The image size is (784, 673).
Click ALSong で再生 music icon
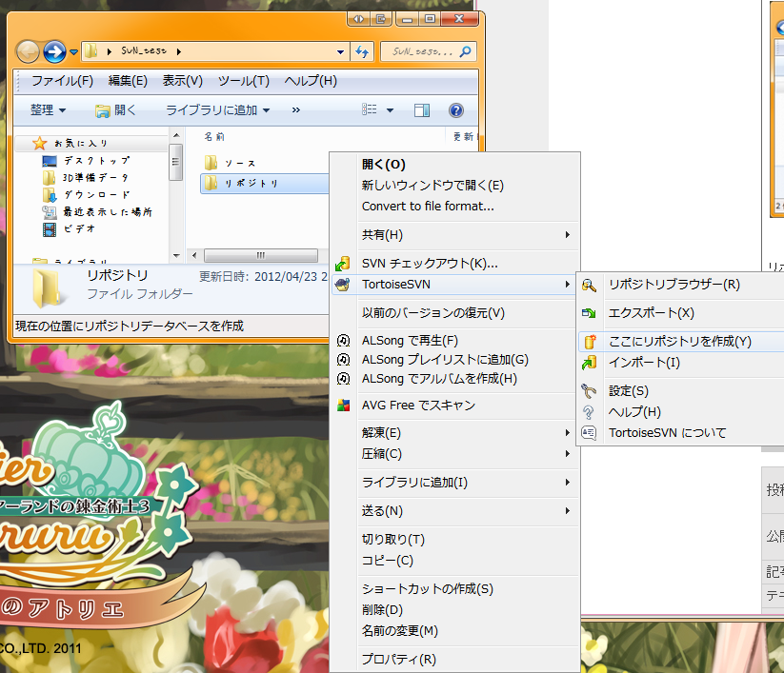click(343, 341)
